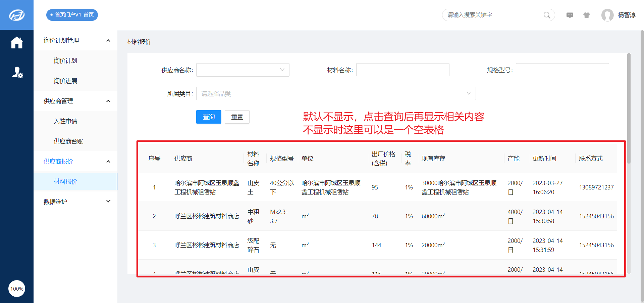
Task: Click the 序号 column header
Action: point(154,159)
